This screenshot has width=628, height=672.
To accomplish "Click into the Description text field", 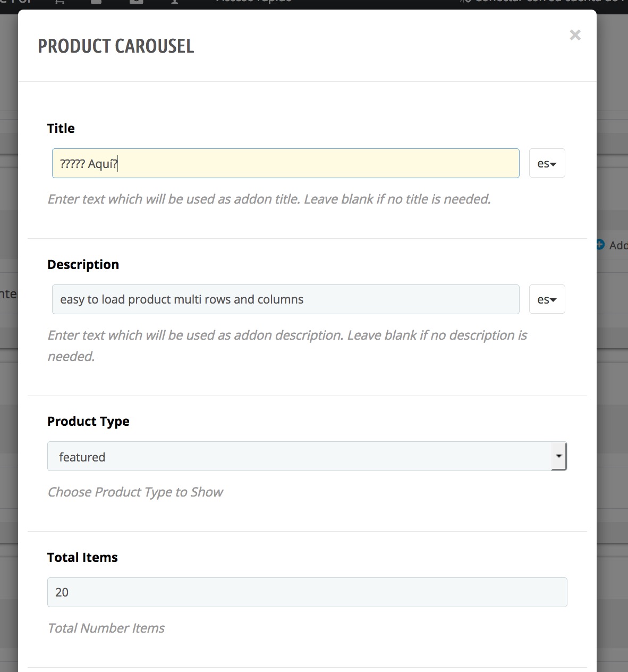I will (285, 299).
